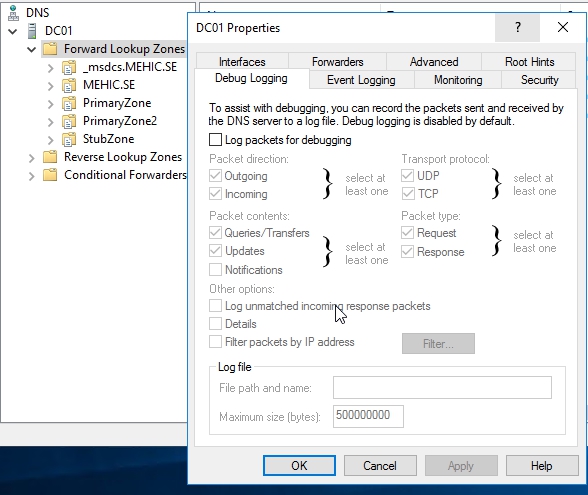Check Filter packets by IP address
The height and width of the screenshot is (495, 588).
tap(215, 342)
